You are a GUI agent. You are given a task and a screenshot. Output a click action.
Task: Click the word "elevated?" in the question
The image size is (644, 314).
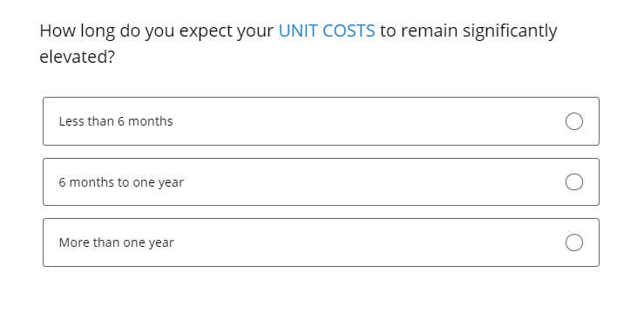point(77,57)
